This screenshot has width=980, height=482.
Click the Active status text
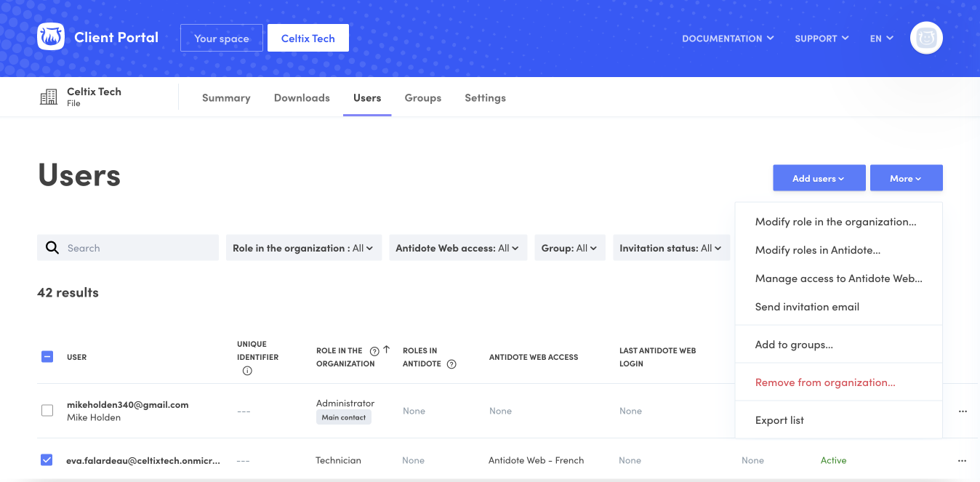(x=834, y=460)
